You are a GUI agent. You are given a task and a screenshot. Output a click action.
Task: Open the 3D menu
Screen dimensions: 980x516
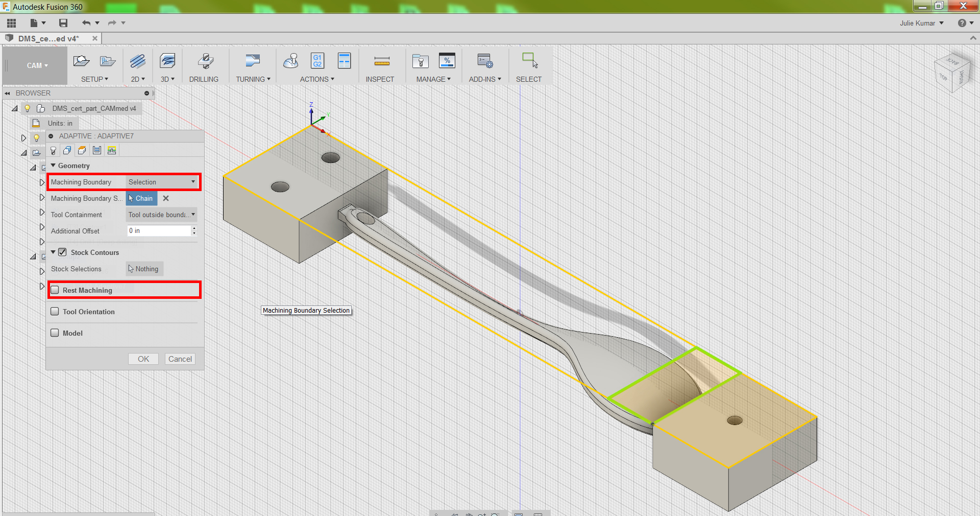click(x=167, y=79)
